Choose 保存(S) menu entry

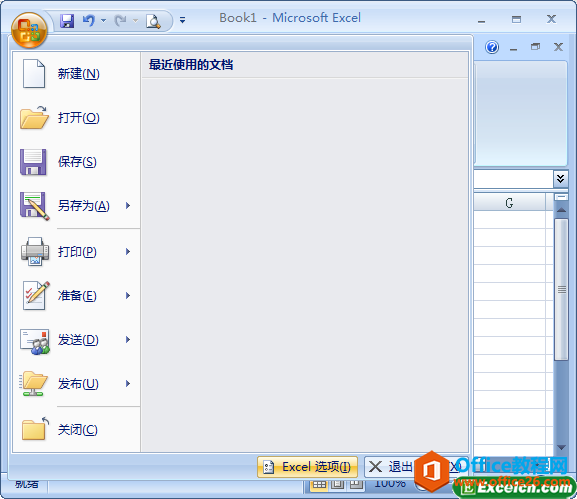pos(76,162)
